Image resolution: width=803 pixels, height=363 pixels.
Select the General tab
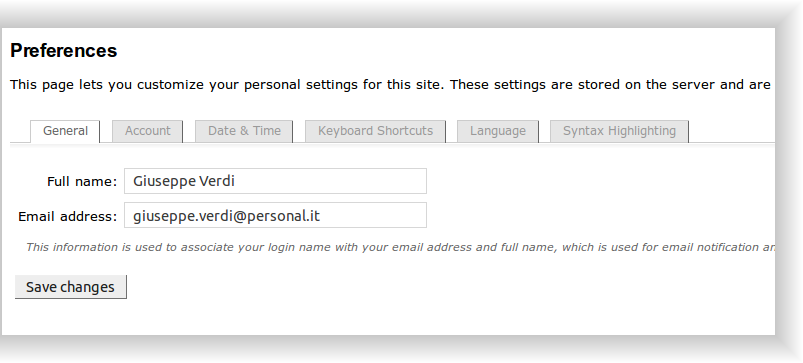65,131
